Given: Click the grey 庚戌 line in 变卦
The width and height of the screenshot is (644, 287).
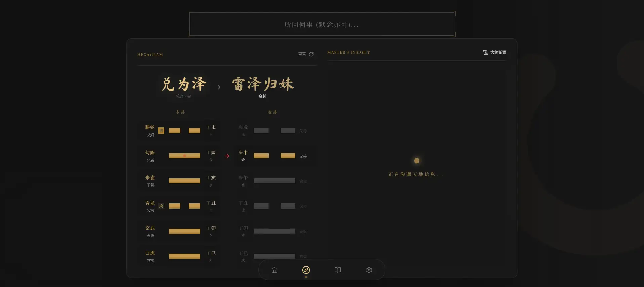Looking at the screenshot, I should (x=274, y=131).
